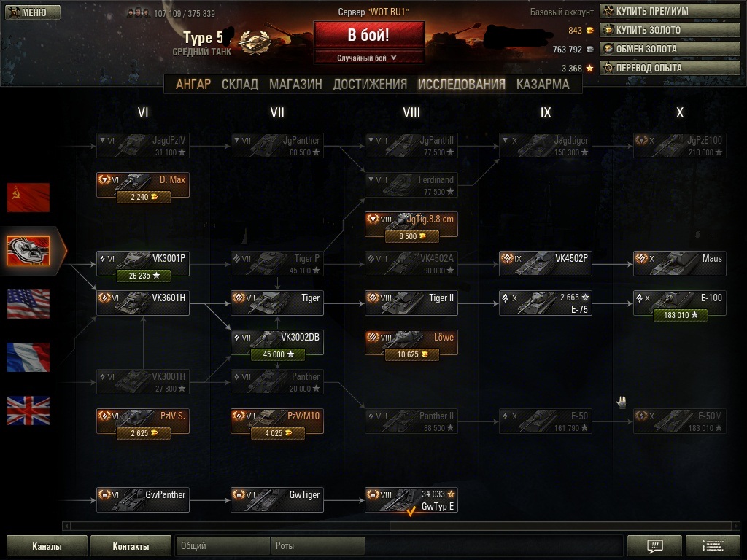Open the list icon at bottom right

click(713, 545)
